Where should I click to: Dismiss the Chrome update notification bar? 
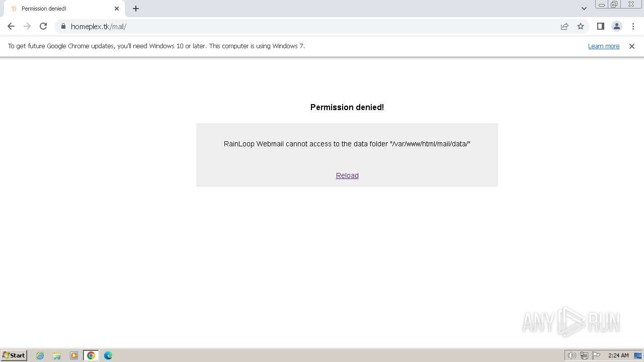pyautogui.click(x=632, y=46)
